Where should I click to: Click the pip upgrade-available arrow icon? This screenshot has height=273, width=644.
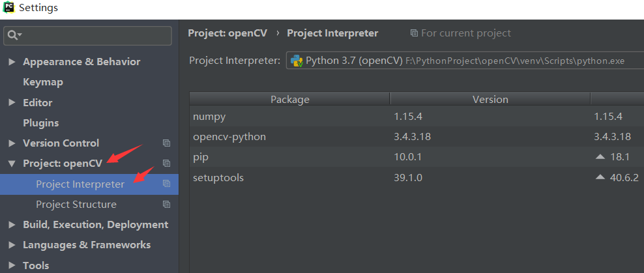600,157
